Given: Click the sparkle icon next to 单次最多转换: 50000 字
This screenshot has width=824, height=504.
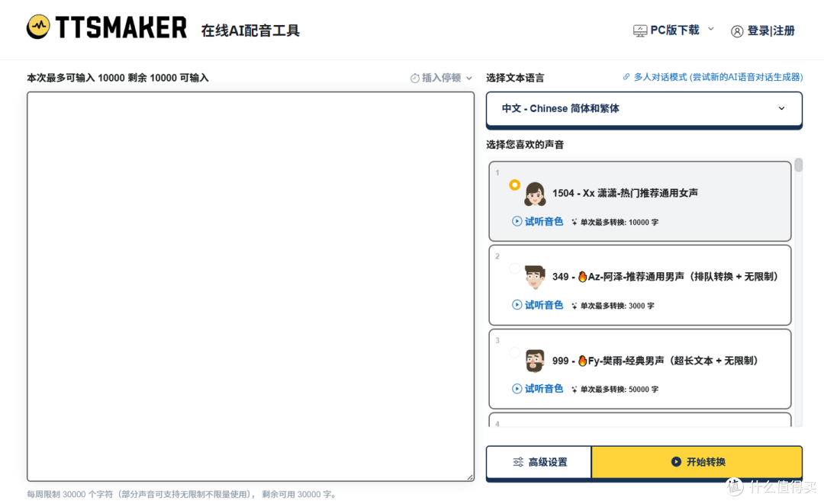Looking at the screenshot, I should point(574,390).
